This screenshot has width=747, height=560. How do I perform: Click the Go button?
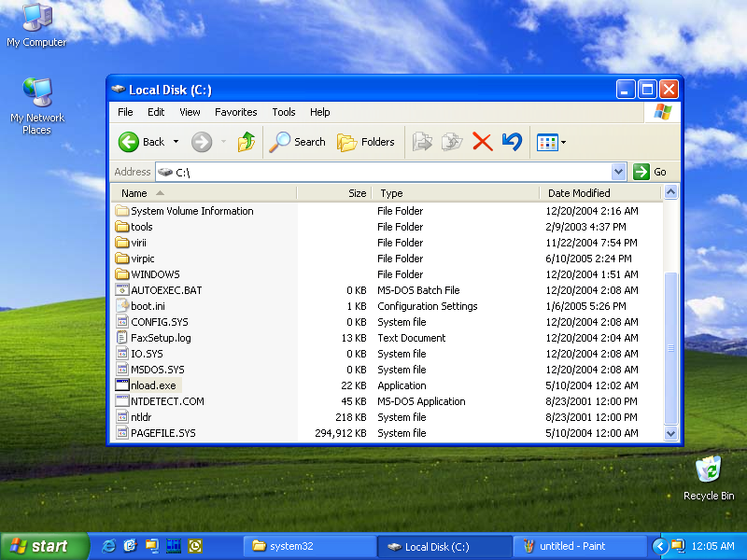click(x=650, y=172)
